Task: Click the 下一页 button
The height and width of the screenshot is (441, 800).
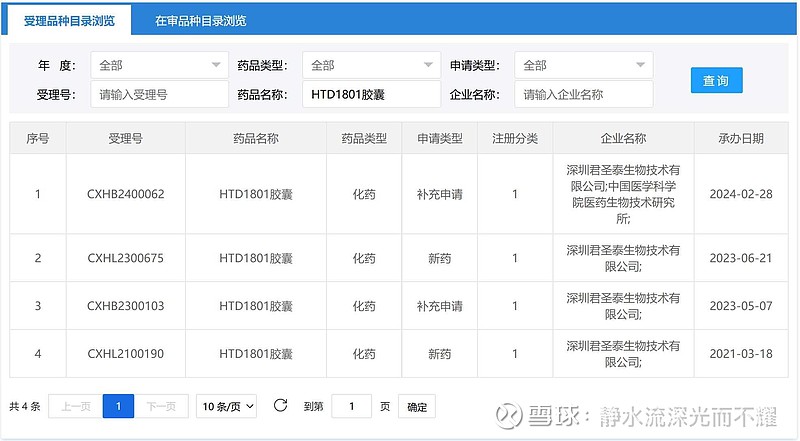Action: (x=161, y=406)
